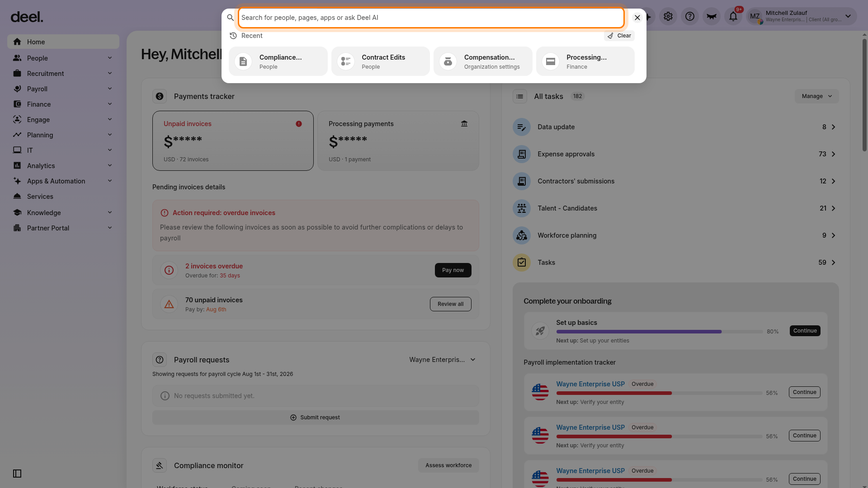The image size is (868, 488).
Task: Open recent Contract Edits result
Action: click(381, 61)
